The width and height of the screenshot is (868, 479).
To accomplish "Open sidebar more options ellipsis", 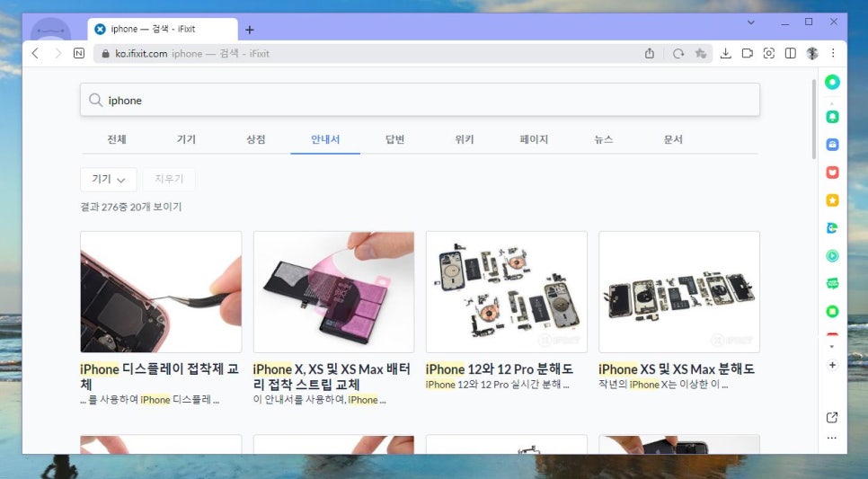I will tap(831, 438).
